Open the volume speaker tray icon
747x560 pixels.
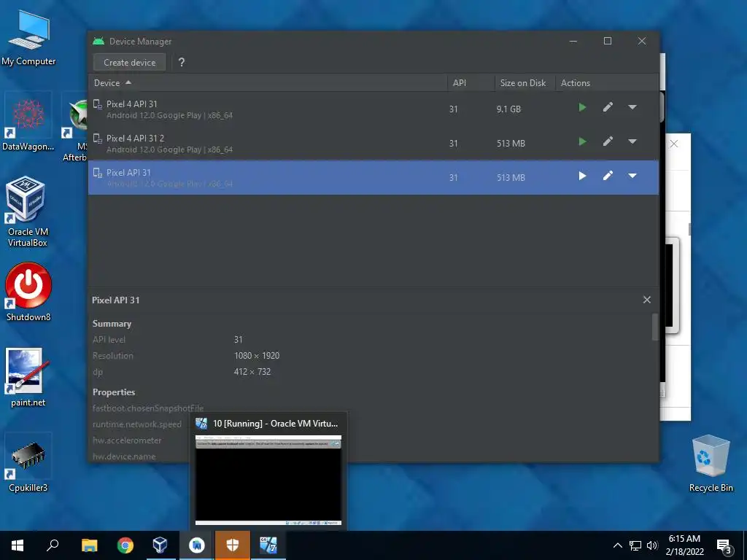651,545
